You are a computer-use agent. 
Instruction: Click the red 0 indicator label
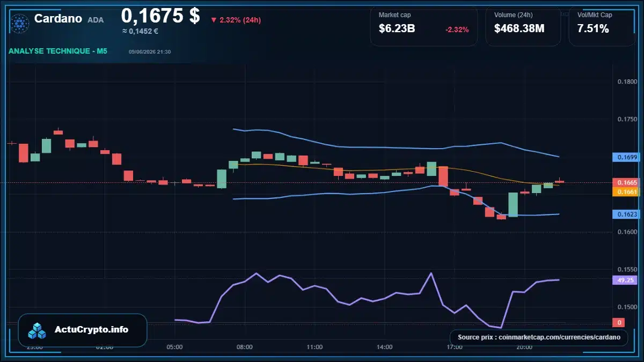pyautogui.click(x=619, y=322)
